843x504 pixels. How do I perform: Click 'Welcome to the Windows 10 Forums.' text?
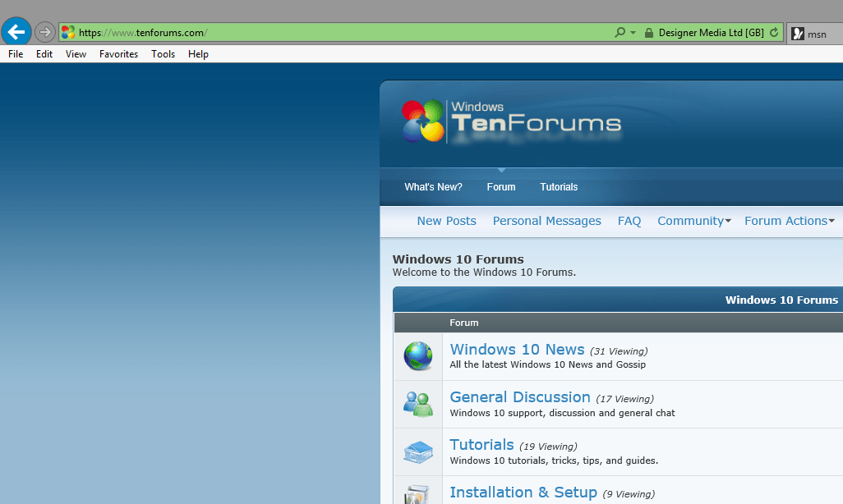484,273
